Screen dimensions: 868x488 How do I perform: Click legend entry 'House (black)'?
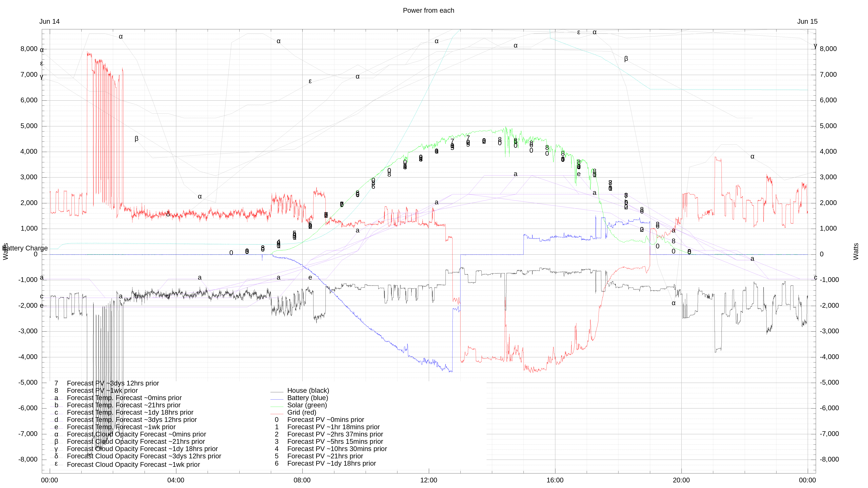pos(308,391)
